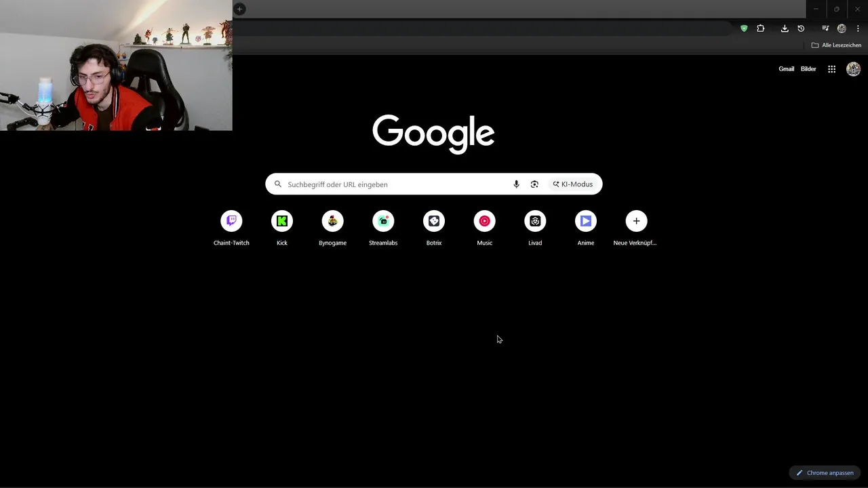The width and height of the screenshot is (868, 488).
Task: Open the Google account avatar on page
Action: tap(854, 69)
